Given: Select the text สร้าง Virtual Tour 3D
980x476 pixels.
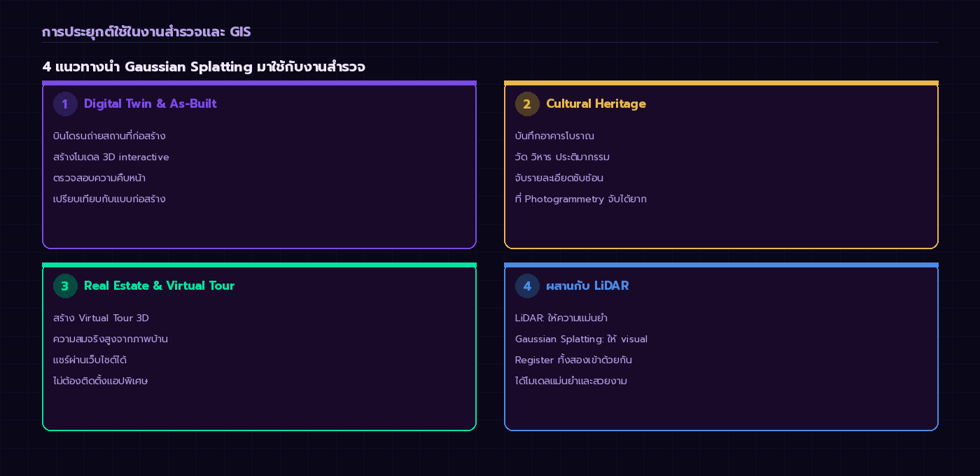Looking at the screenshot, I should [101, 318].
